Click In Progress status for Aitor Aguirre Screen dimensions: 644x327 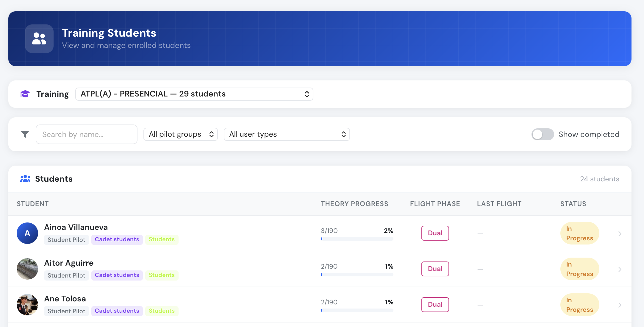580,269
